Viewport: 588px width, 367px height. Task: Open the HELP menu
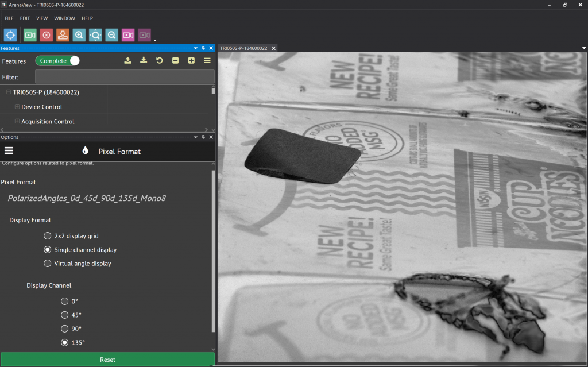coord(87,18)
